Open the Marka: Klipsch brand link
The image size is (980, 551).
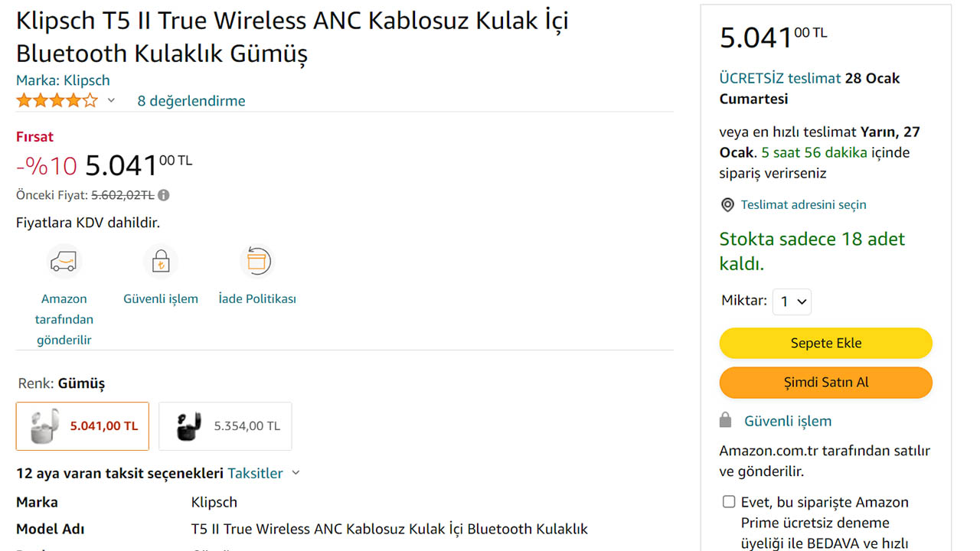(63, 80)
